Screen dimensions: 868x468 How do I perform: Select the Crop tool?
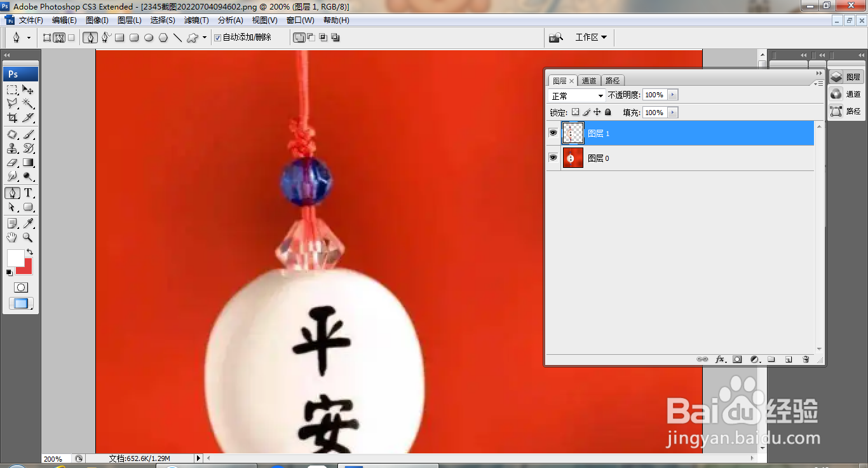click(x=12, y=118)
